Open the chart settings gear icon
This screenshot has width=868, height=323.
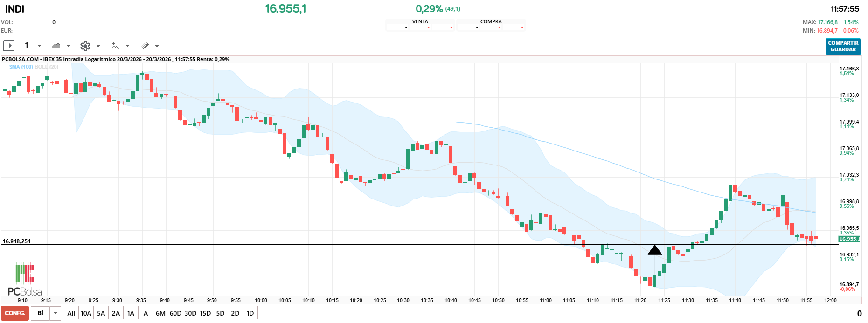click(x=85, y=46)
